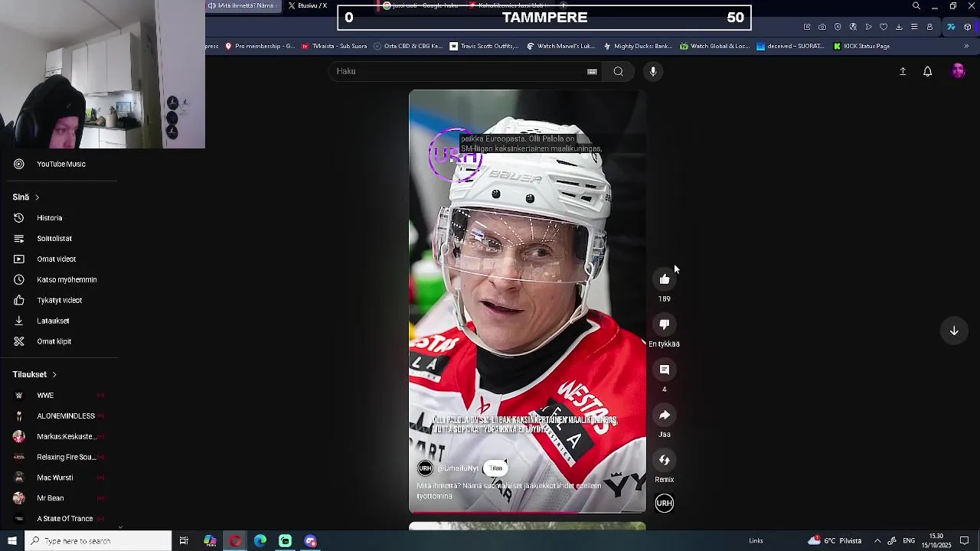Viewport: 980px width, 551px height.
Task: Open the on-screen keyboard in the search box
Action: 592,71
